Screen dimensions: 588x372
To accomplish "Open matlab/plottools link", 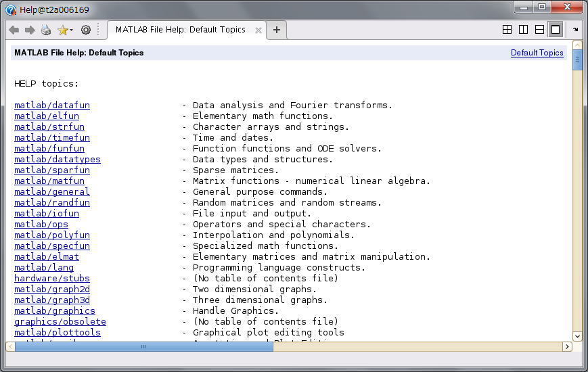I will 58,333.
